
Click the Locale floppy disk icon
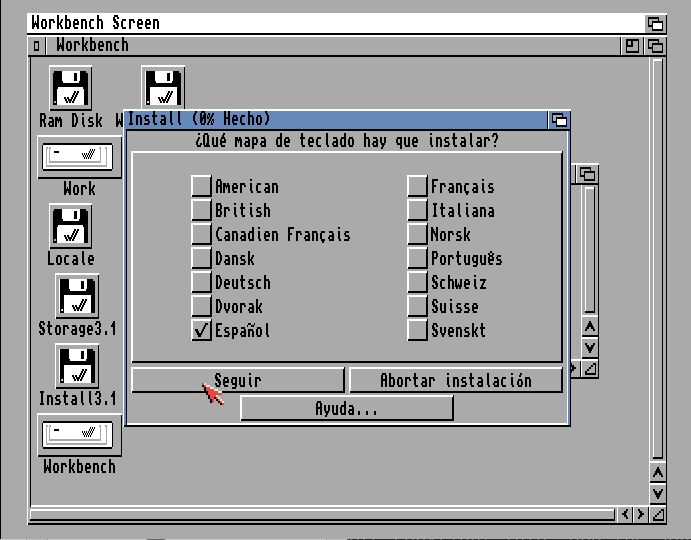pyautogui.click(x=71, y=226)
